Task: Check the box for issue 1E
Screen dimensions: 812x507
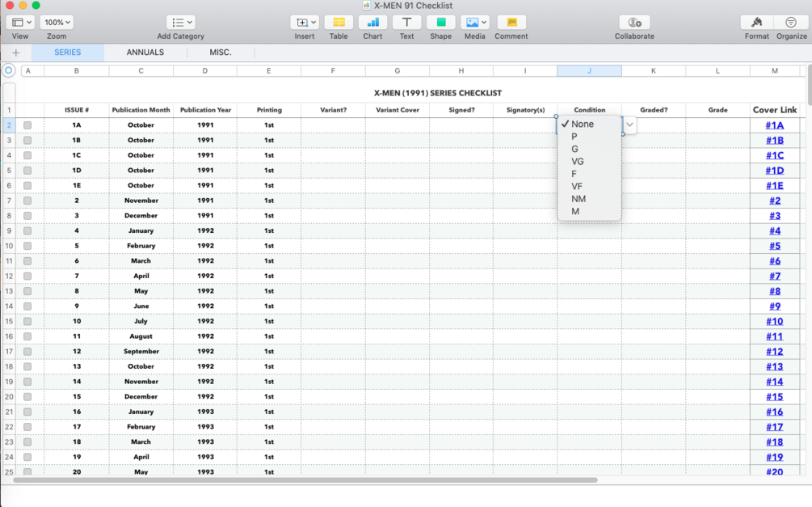Action: (x=27, y=186)
